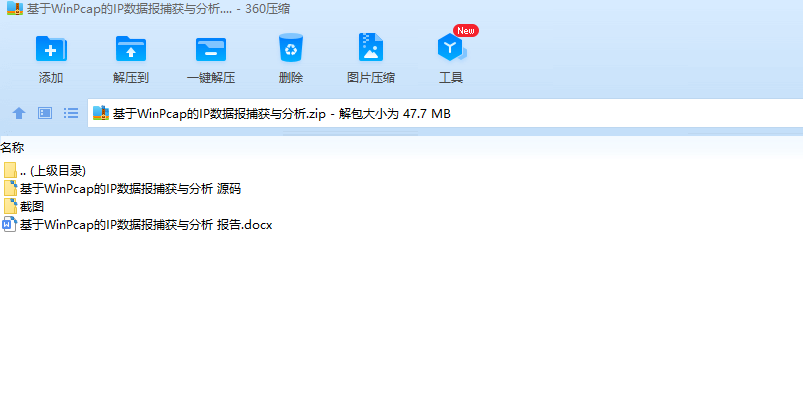Select the 报告.docx document file
This screenshot has width=803, height=400.
pos(137,224)
